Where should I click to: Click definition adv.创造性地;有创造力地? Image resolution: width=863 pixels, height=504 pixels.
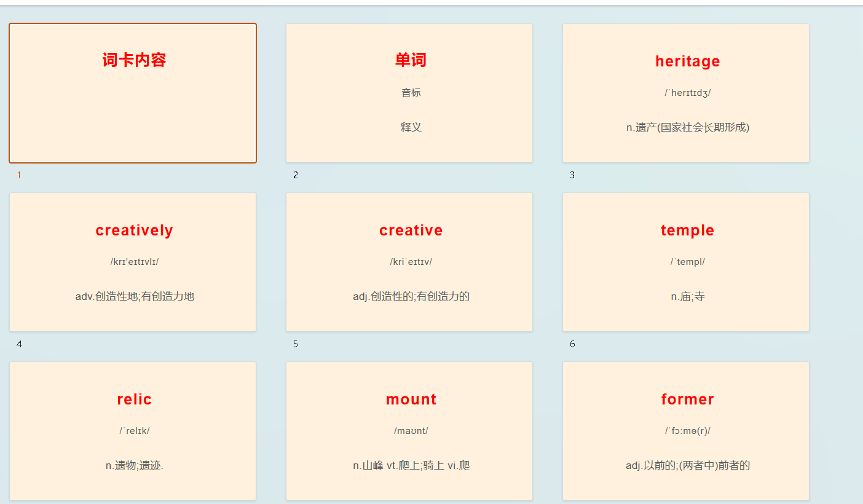[x=135, y=296]
